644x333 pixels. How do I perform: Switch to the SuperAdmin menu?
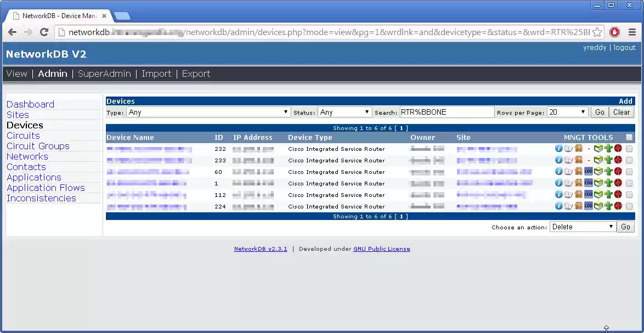104,74
